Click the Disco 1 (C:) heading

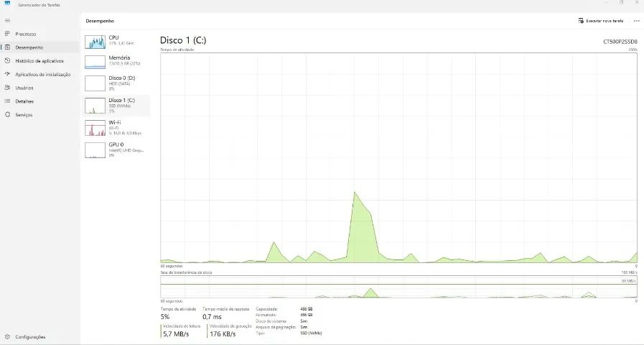(183, 40)
